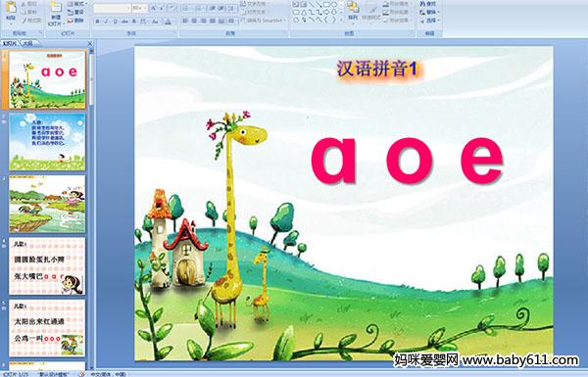
Task: Select the oval shape in gallery
Action: [334, 4]
